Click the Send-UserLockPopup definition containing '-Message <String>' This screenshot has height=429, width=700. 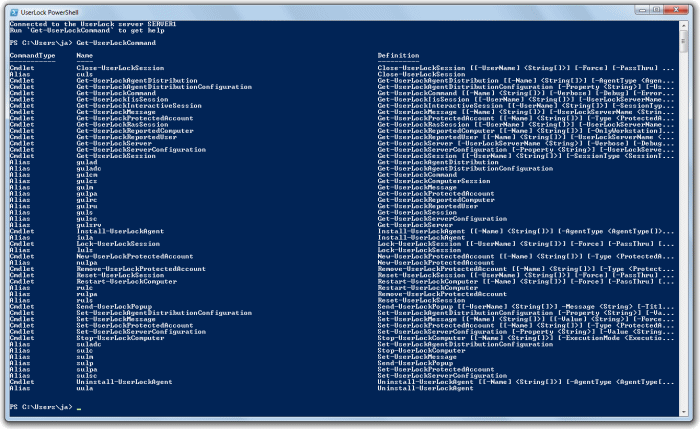click(x=526, y=306)
